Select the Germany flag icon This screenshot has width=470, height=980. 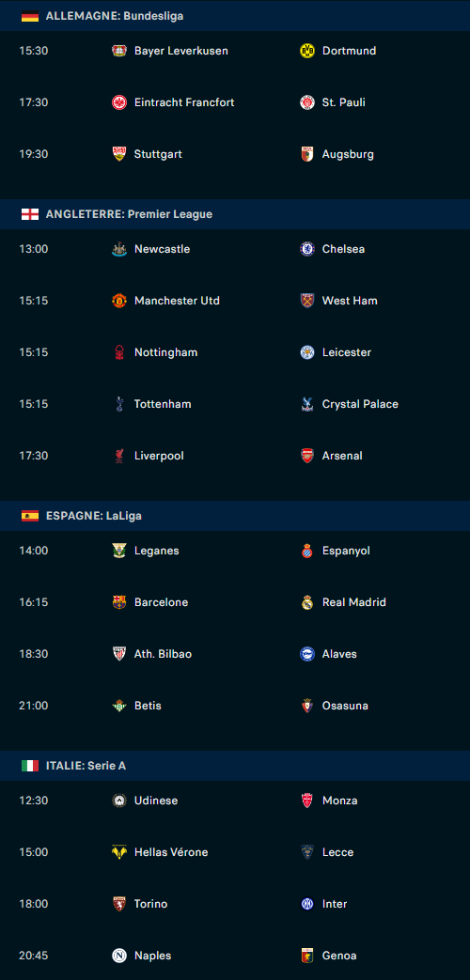tap(30, 16)
